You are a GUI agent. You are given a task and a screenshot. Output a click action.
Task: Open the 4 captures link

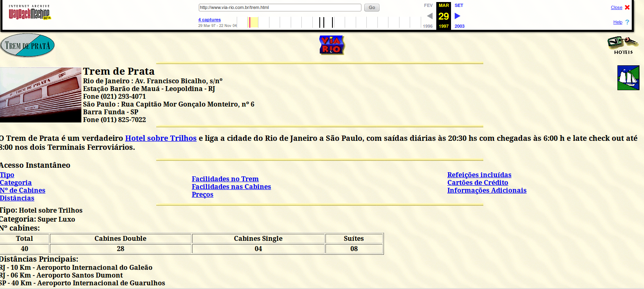coord(209,20)
